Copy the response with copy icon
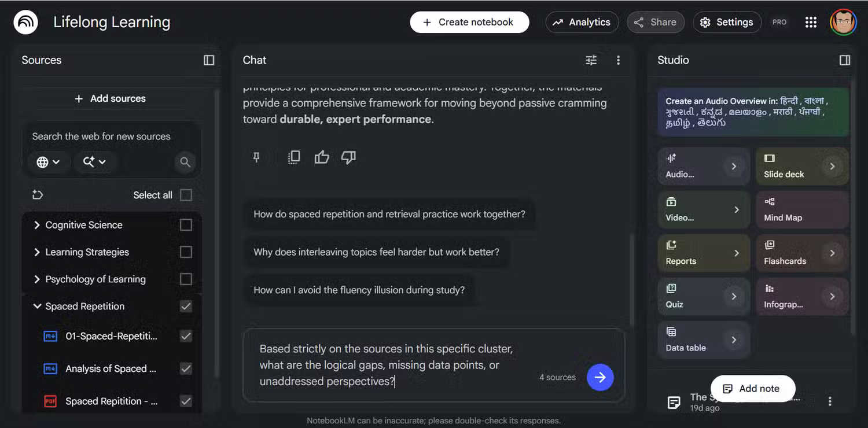Image resolution: width=868 pixels, height=428 pixels. (x=294, y=157)
